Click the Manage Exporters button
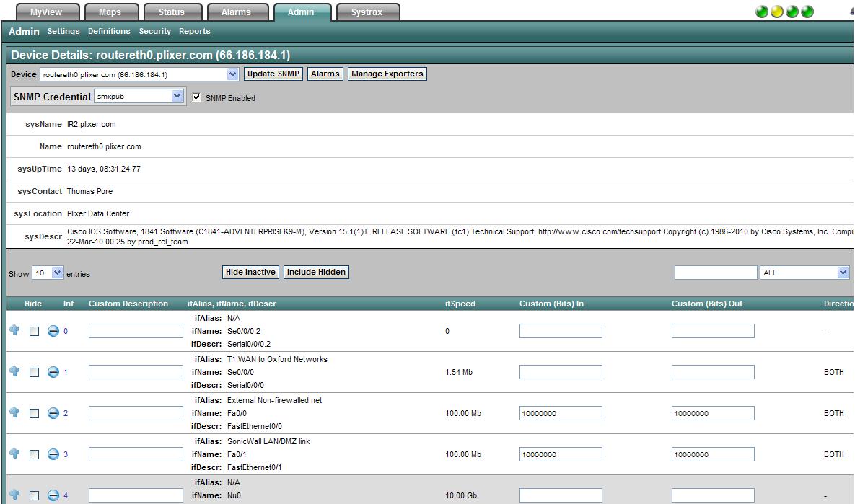Image resolution: width=855 pixels, height=504 pixels. 387,74
